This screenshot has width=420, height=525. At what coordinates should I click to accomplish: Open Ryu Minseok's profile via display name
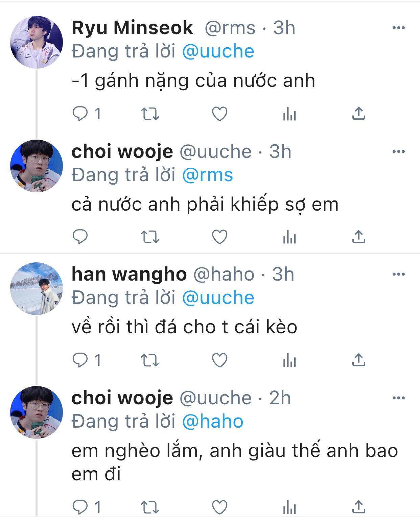click(132, 28)
